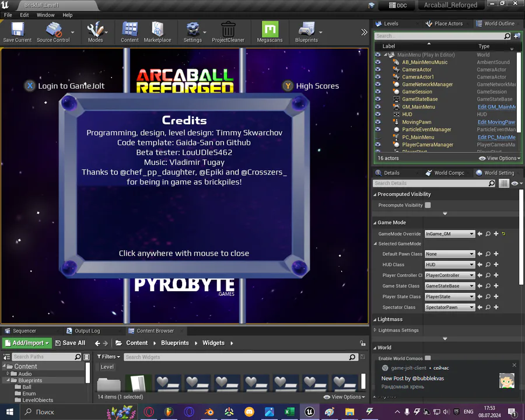Open Source Control toolbar icon
The height and width of the screenshot is (420, 525).
point(53,33)
